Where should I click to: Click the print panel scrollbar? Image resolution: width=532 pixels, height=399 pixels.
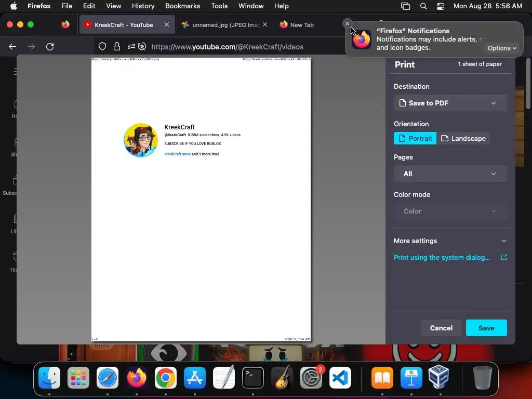[528, 84]
